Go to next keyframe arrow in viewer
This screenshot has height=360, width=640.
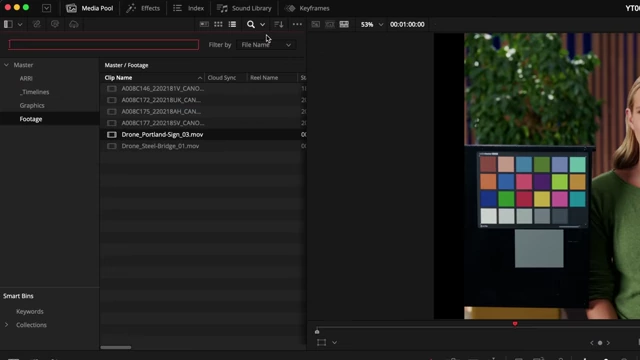pyautogui.click(x=608, y=343)
